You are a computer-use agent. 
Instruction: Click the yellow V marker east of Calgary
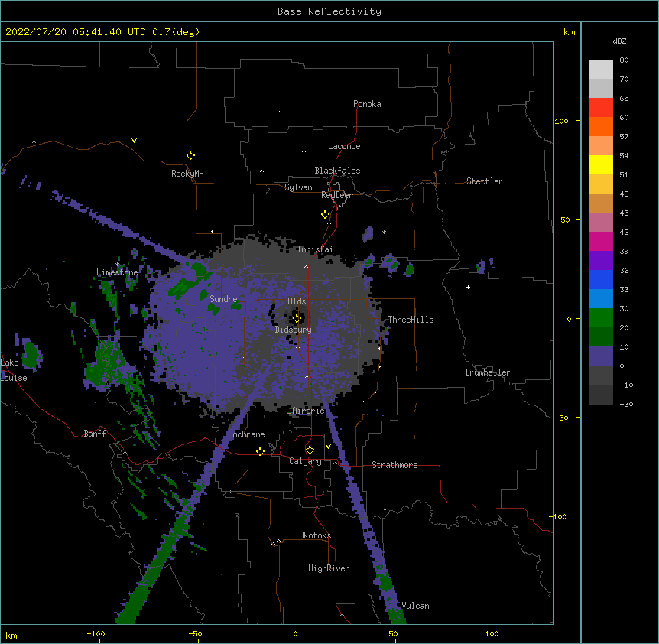coord(328,447)
